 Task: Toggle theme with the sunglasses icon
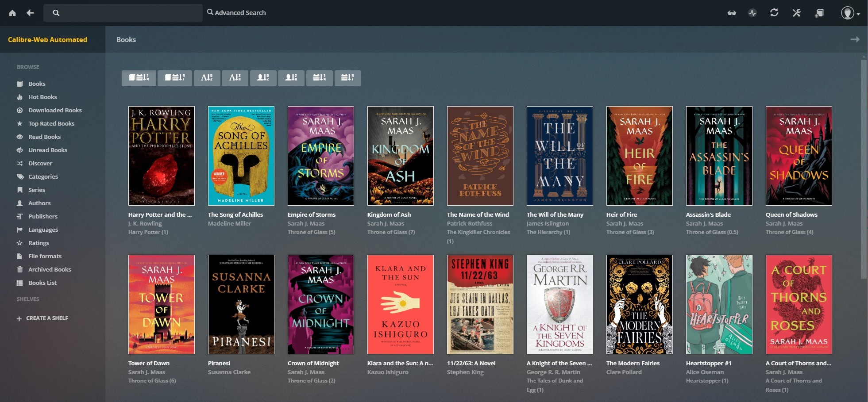tap(732, 13)
